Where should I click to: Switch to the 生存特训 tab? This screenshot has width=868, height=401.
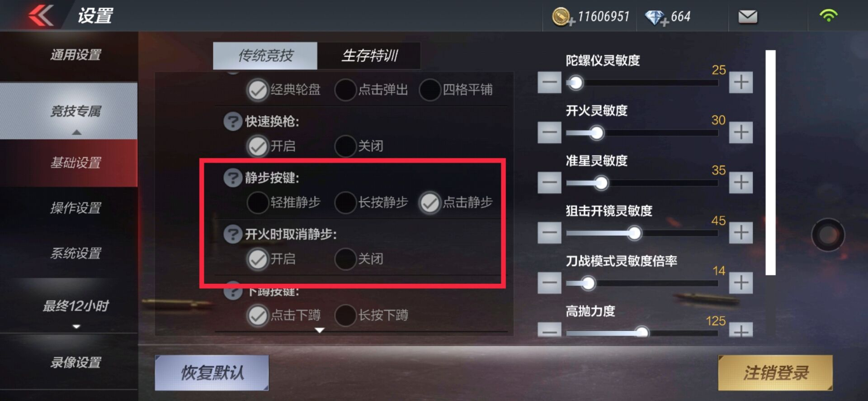tap(369, 56)
